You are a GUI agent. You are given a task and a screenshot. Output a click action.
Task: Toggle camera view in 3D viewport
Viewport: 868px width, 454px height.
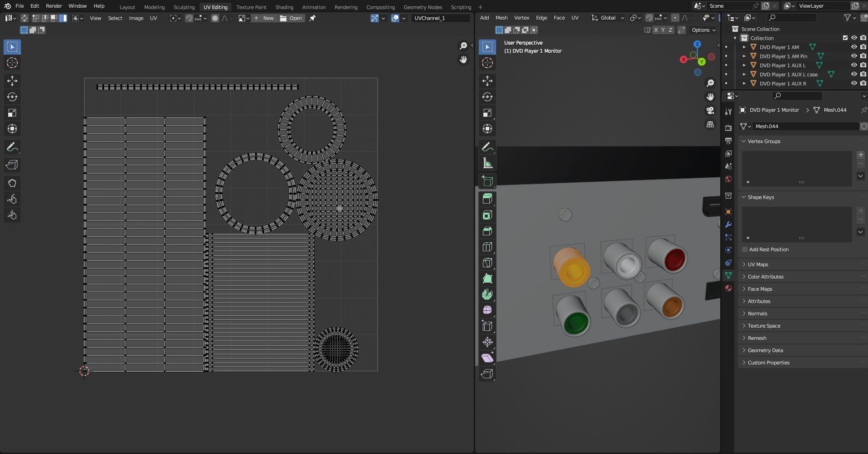pos(710,110)
